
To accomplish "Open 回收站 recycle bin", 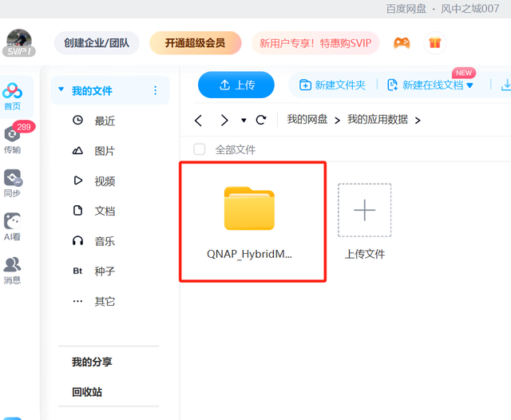I will [x=87, y=391].
